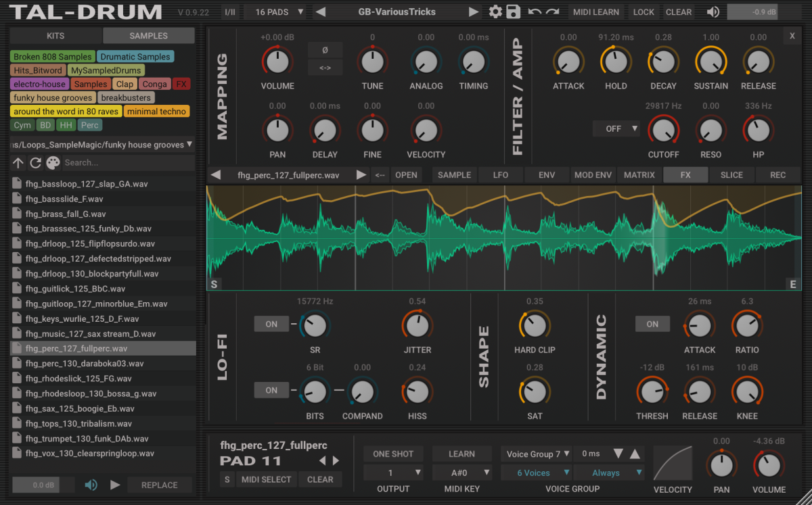
Task: Save preset with floppy disk icon
Action: point(513,11)
